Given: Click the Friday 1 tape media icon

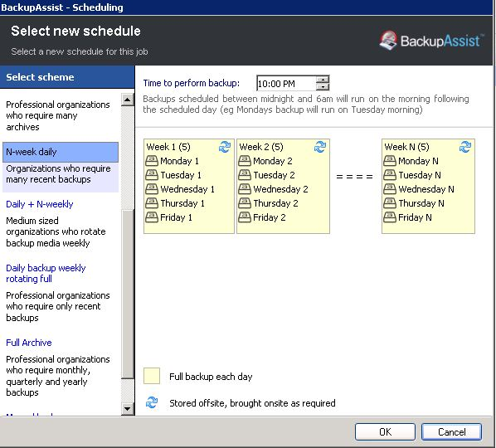Looking at the screenshot, I should (152, 217).
